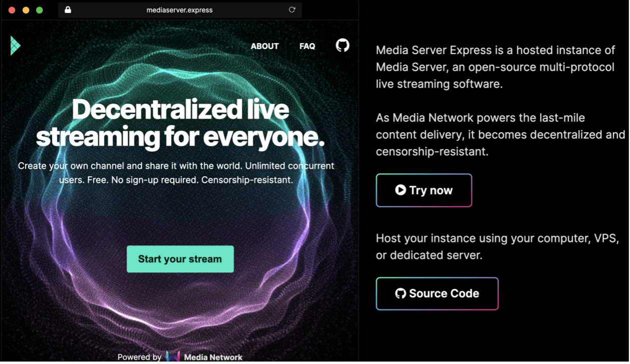Focus the mediaserver.express address field
Viewport: 630px width, 364px height.
(x=180, y=10)
